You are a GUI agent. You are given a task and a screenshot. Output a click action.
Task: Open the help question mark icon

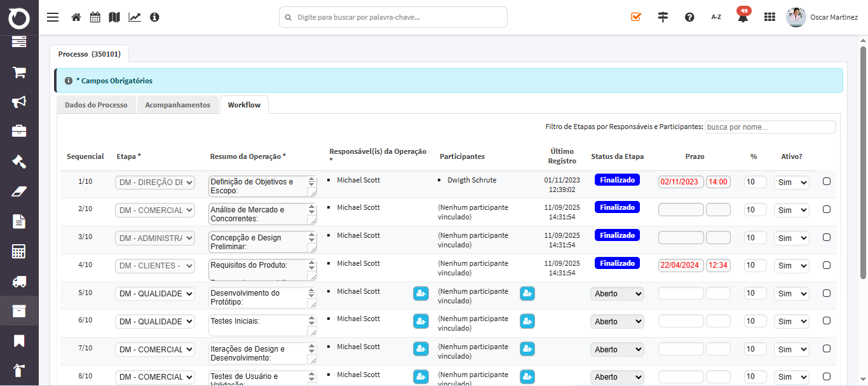click(689, 17)
